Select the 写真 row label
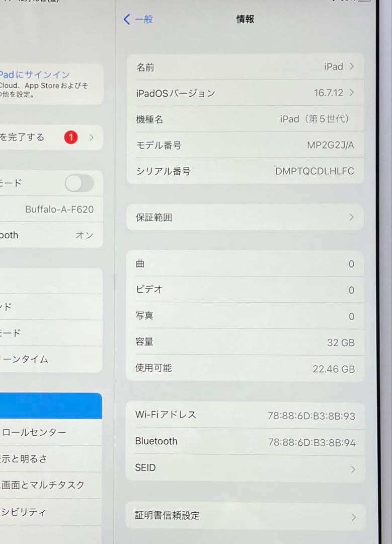The height and width of the screenshot is (544, 392). pyautogui.click(x=144, y=315)
